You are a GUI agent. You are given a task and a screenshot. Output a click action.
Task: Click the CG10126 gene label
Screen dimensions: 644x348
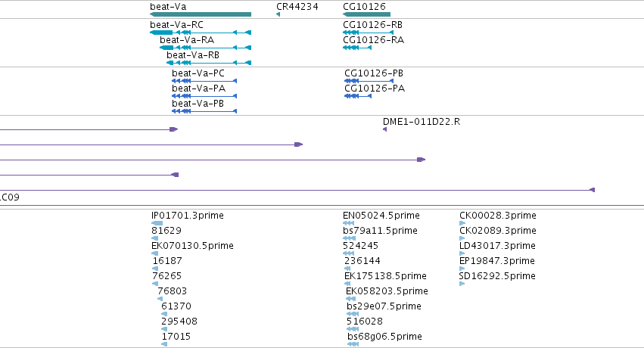click(364, 7)
